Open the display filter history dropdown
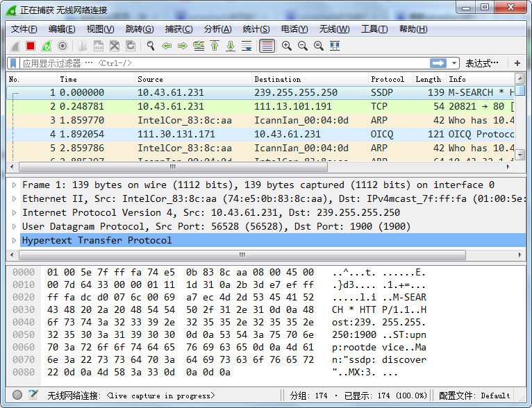 454,63
